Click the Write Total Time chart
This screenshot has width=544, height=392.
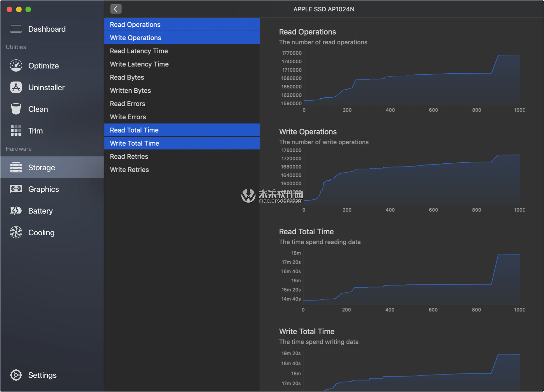[412, 371]
